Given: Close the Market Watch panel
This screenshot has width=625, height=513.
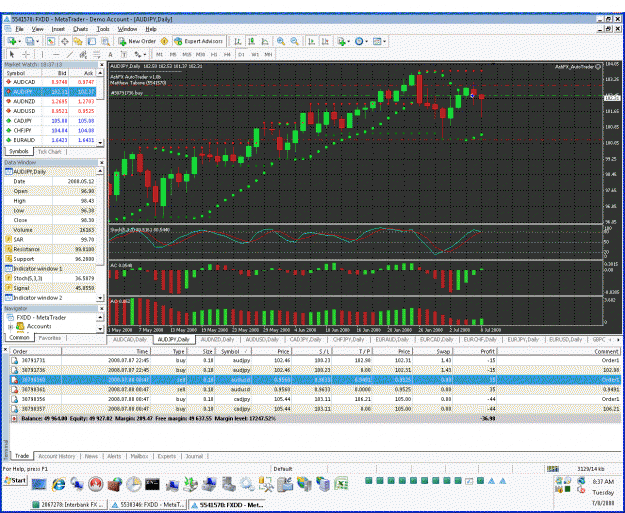Looking at the screenshot, I should (x=101, y=65).
